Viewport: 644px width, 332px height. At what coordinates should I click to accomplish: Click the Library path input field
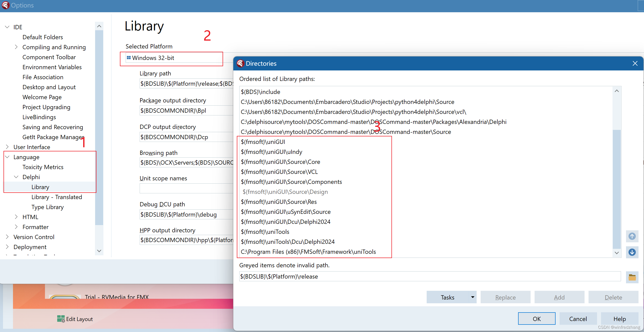(187, 83)
